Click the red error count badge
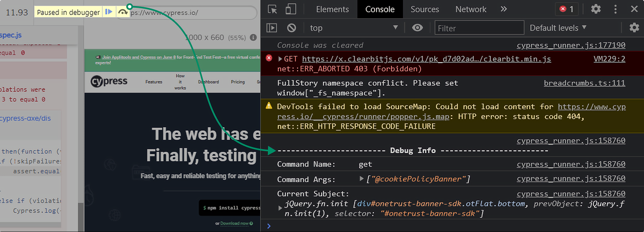 click(x=567, y=9)
